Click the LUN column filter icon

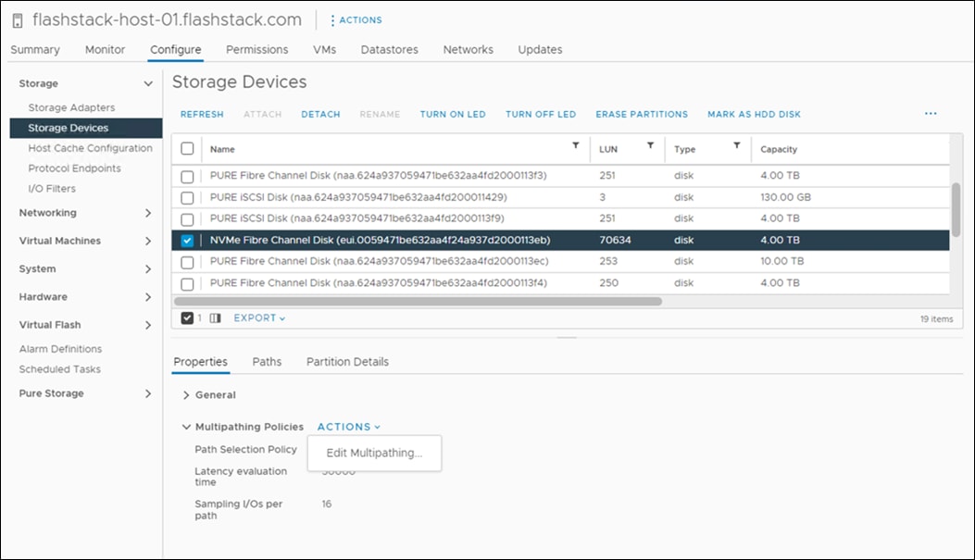tap(648, 148)
